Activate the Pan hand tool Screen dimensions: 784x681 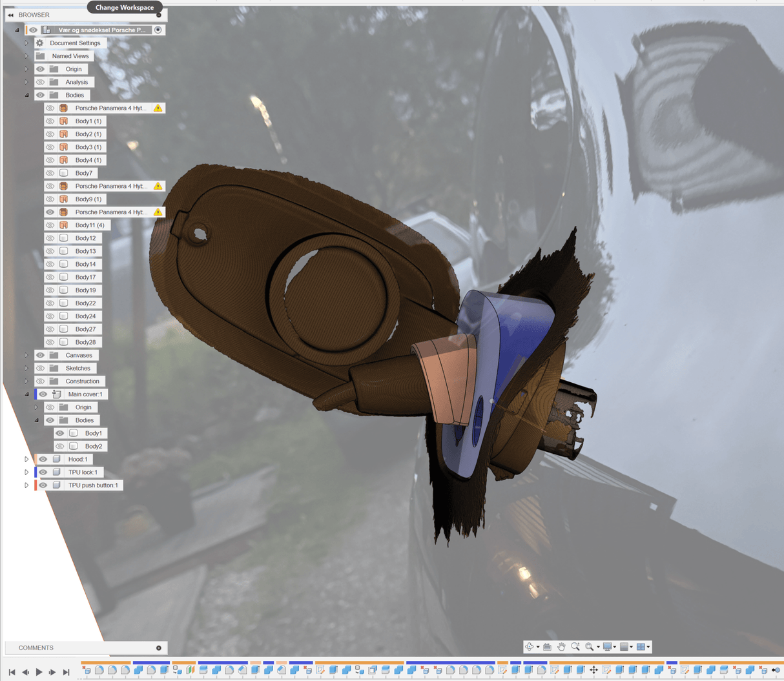(x=561, y=647)
